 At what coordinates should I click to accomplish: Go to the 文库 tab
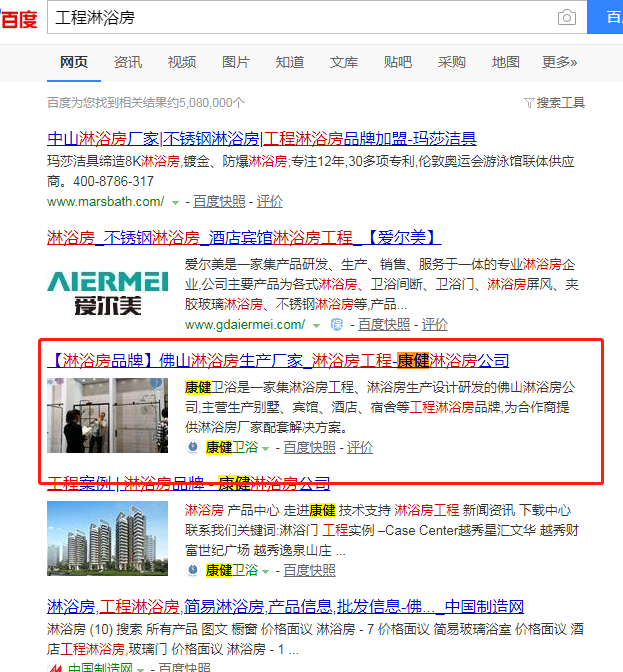click(x=344, y=62)
